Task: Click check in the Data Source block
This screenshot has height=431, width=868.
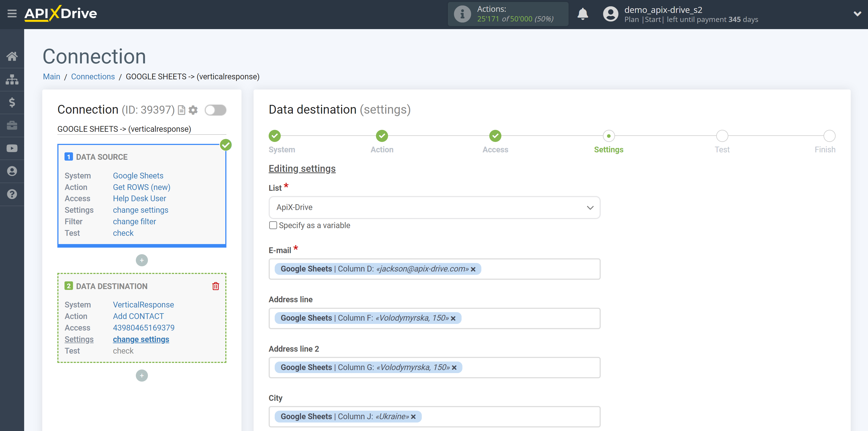Action: coord(123,233)
